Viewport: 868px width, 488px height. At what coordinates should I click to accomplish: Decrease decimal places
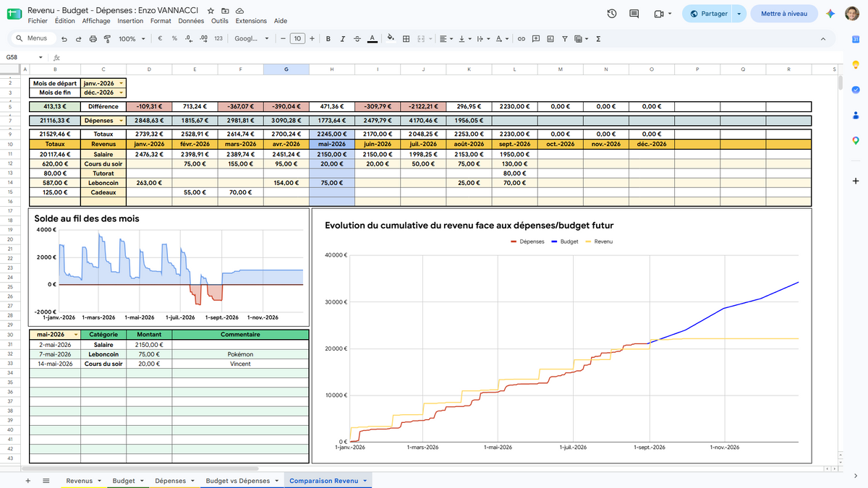(189, 39)
